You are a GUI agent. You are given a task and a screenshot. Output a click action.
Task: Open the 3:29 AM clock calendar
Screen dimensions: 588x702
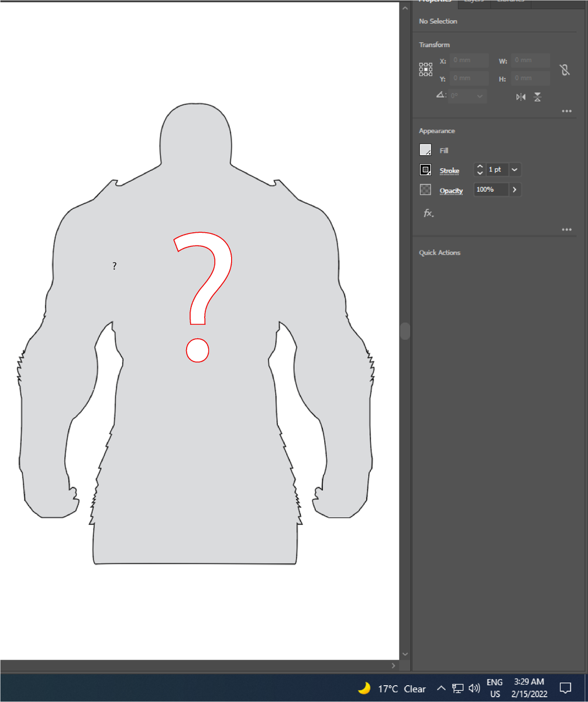click(x=529, y=688)
